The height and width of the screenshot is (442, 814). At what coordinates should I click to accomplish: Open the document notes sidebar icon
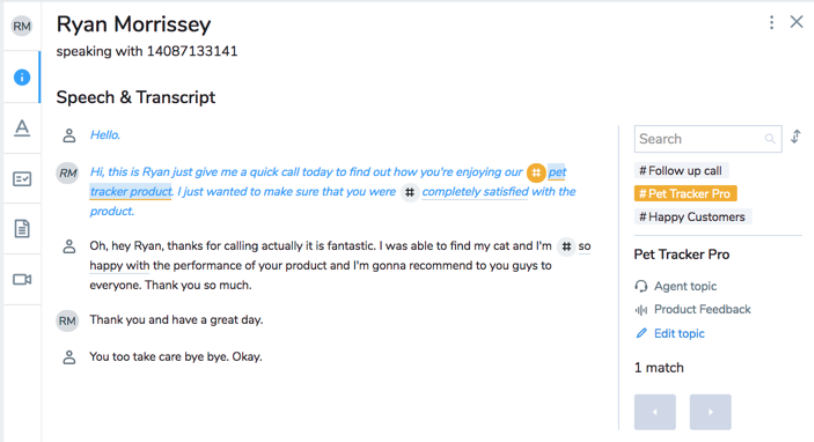[22, 229]
